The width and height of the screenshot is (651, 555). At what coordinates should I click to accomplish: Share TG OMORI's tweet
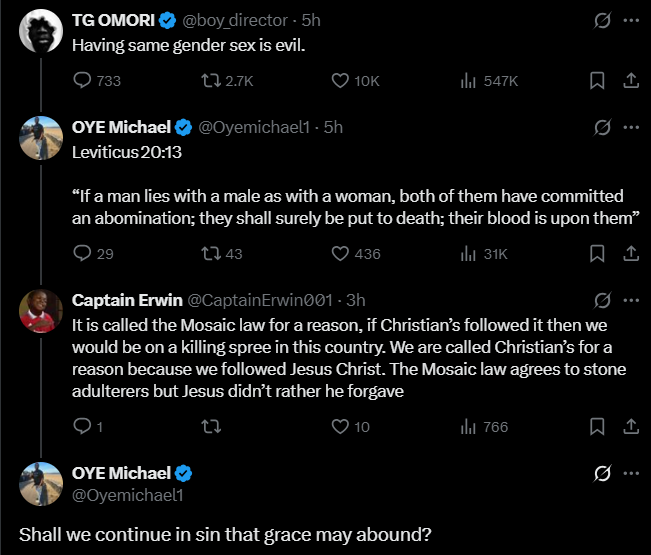point(631,81)
